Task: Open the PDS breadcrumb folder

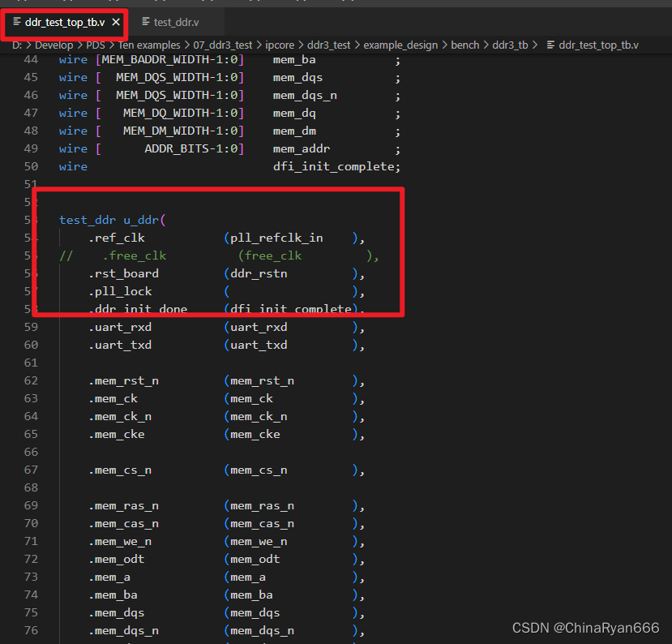Action: pos(95,45)
